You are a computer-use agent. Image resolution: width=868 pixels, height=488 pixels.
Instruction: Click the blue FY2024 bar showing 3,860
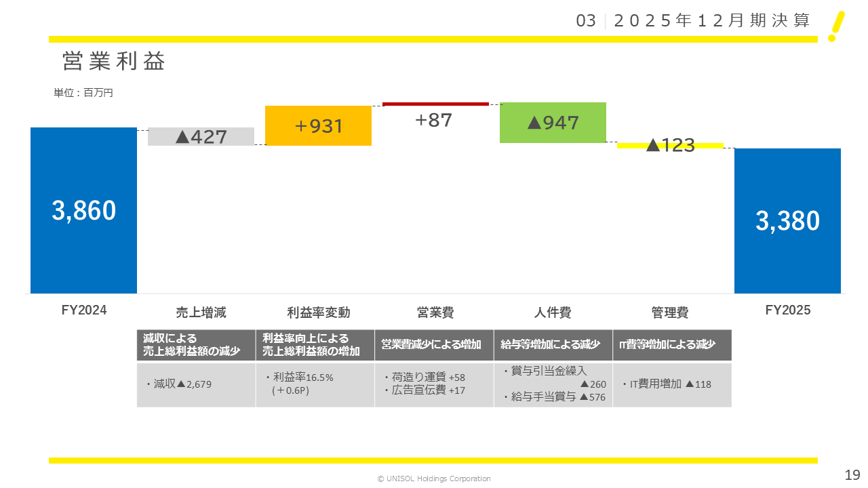pyautogui.click(x=83, y=210)
